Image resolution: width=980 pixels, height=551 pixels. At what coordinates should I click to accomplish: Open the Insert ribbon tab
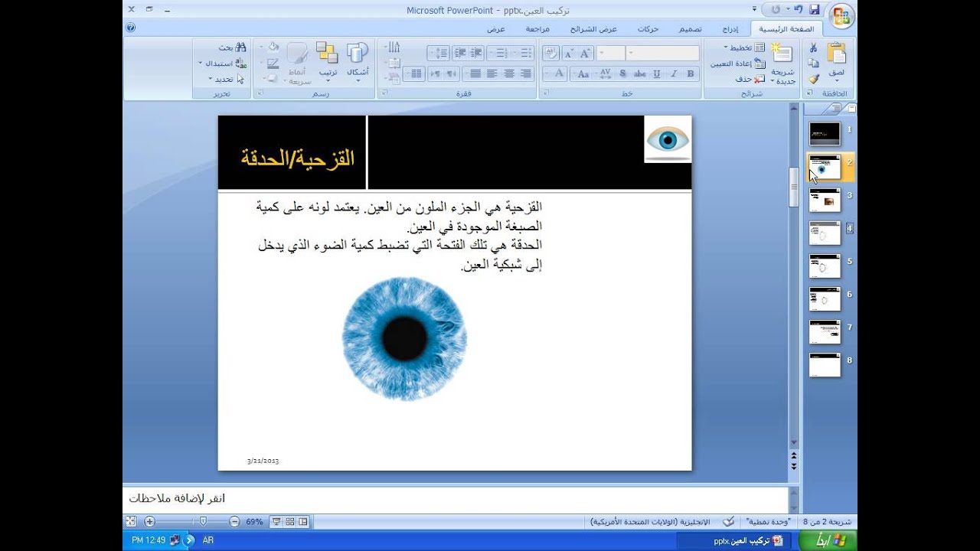pos(732,29)
